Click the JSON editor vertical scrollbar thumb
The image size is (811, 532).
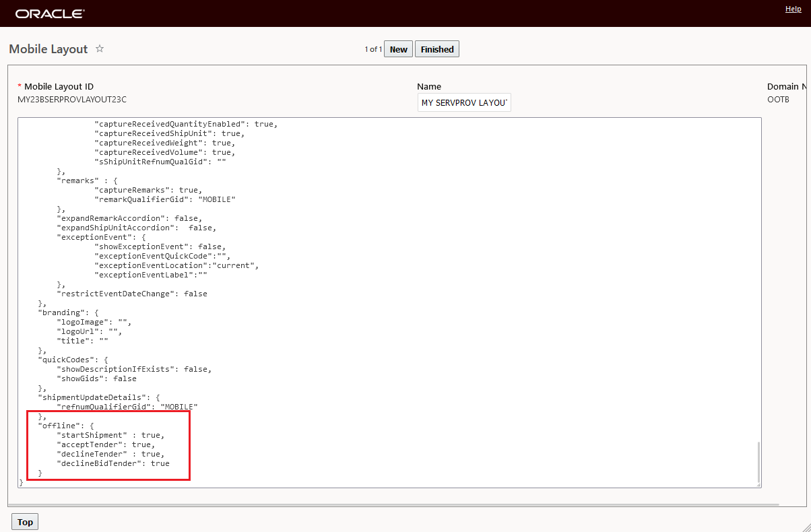758,463
